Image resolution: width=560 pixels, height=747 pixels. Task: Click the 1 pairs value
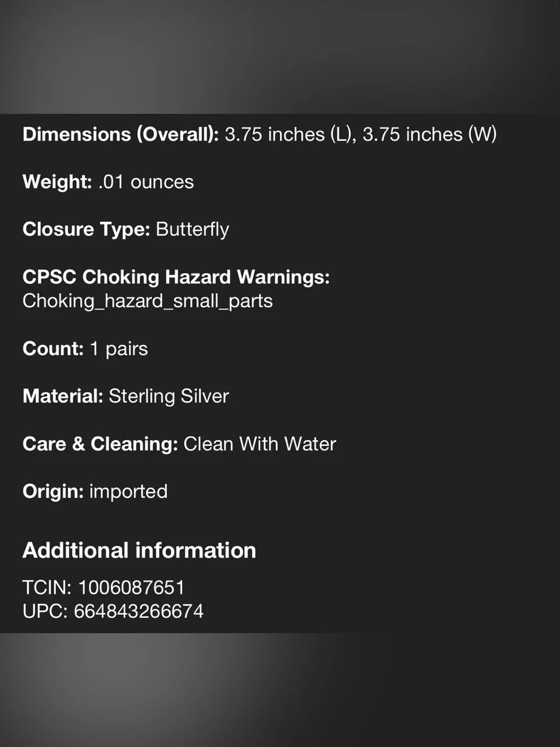119,349
